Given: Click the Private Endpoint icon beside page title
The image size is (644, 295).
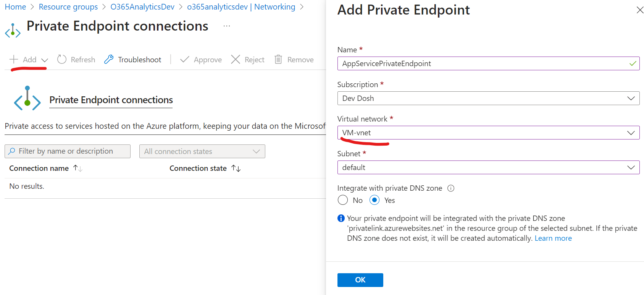Looking at the screenshot, I should pyautogui.click(x=13, y=31).
